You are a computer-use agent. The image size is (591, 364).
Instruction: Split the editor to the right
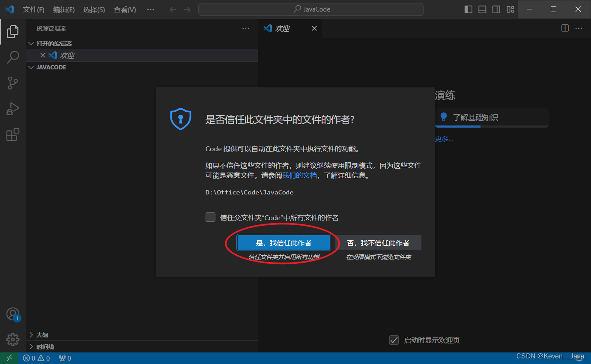[565, 28]
